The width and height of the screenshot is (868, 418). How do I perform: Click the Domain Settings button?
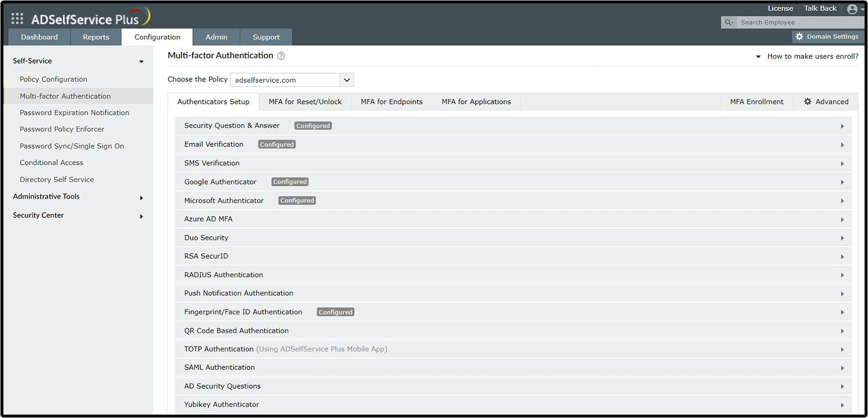pyautogui.click(x=828, y=37)
